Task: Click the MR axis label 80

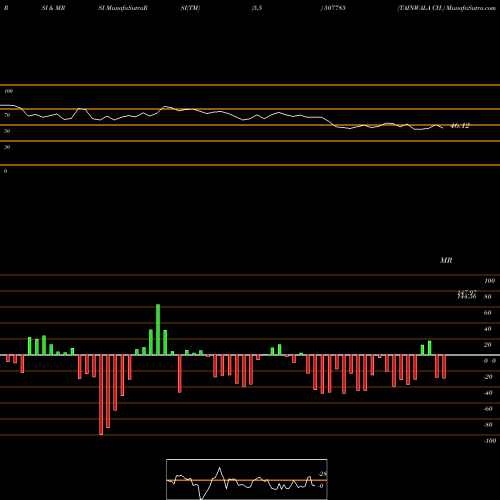Action: point(488,297)
